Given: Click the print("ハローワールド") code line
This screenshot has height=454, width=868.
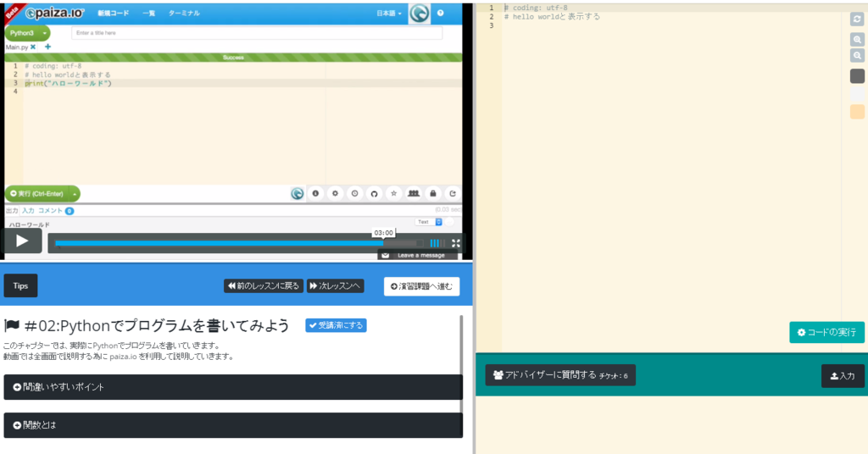Looking at the screenshot, I should [69, 84].
